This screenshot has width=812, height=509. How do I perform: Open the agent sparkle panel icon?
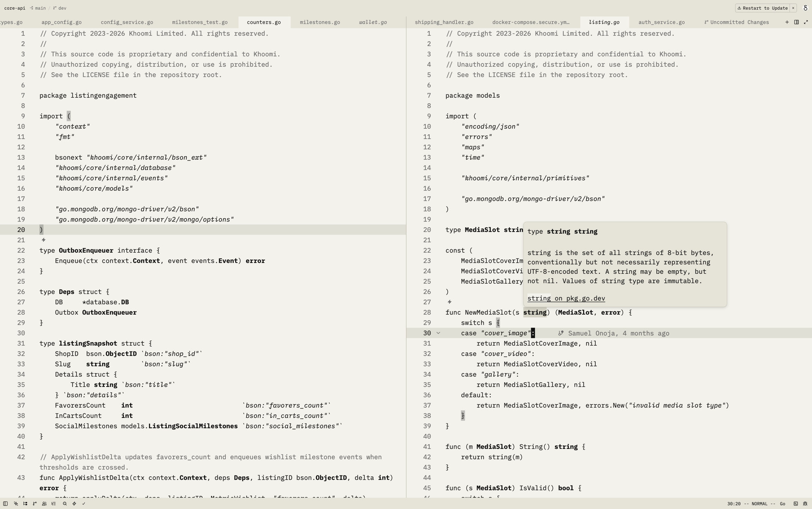tap(16, 504)
